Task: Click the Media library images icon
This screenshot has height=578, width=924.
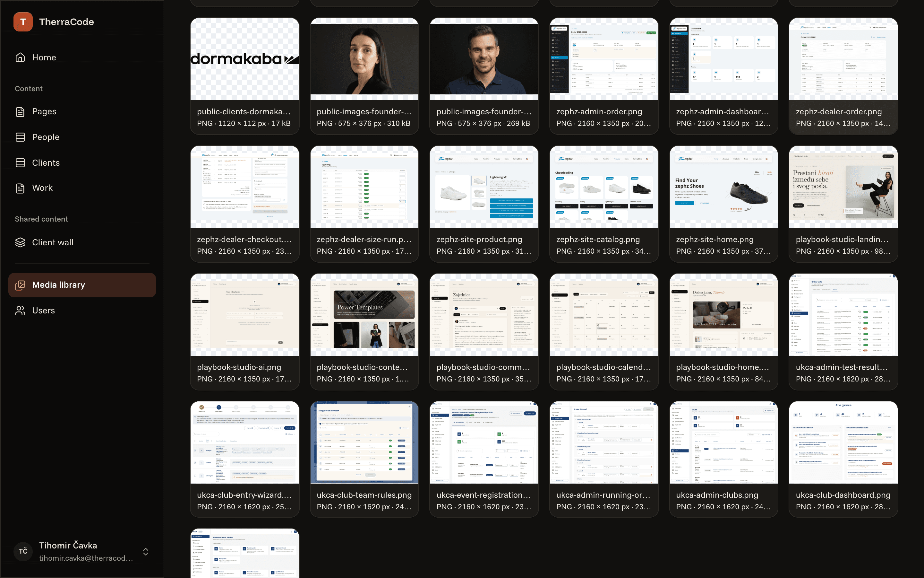Action: 20,285
